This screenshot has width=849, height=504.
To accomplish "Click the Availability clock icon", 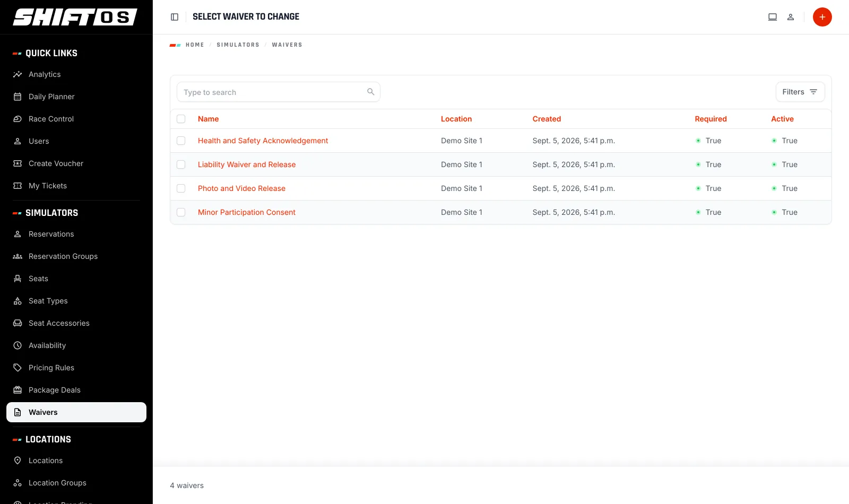I will pyautogui.click(x=18, y=345).
